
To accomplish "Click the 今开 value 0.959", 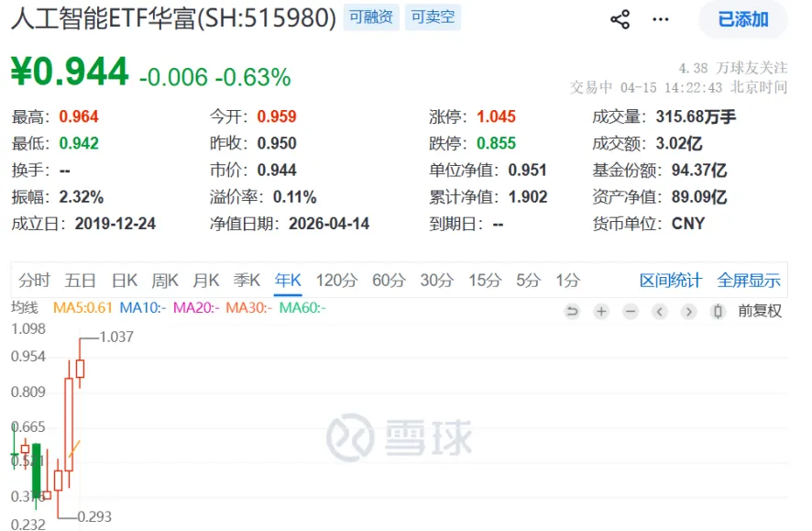I will click(x=277, y=116).
